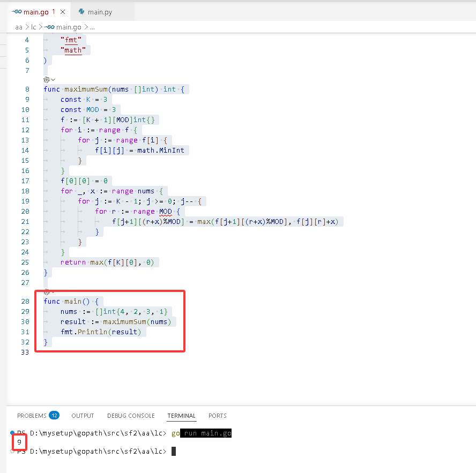Switch to the main.py tab
476x473 pixels.
tap(100, 12)
